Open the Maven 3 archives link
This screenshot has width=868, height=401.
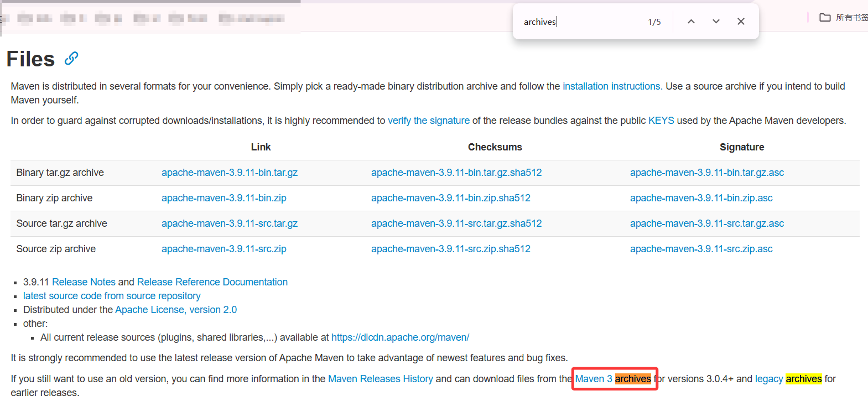pos(613,379)
